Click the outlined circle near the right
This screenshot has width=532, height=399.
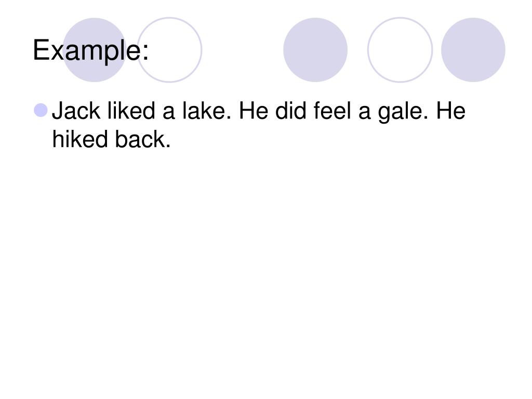pos(400,50)
